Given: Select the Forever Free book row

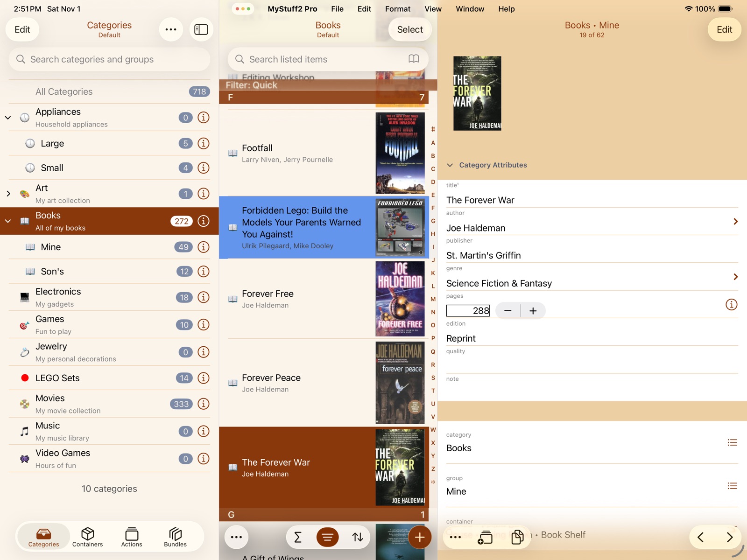Looking at the screenshot, I should pos(324,299).
